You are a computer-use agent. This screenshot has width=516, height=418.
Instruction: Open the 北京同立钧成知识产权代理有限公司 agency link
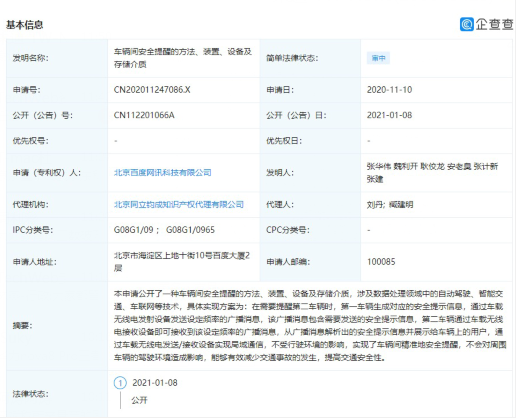(x=179, y=204)
